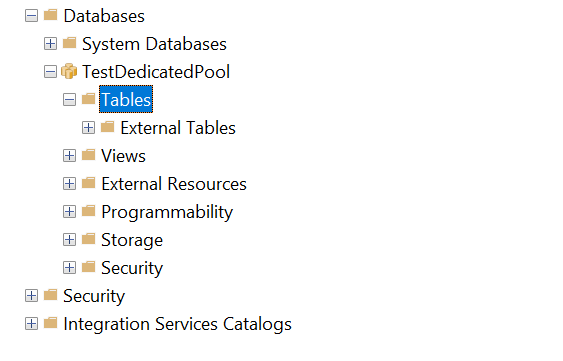Click the Views folder icon

click(x=88, y=155)
